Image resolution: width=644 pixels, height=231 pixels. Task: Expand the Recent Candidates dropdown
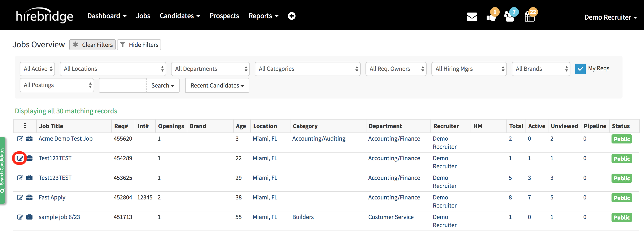[217, 86]
